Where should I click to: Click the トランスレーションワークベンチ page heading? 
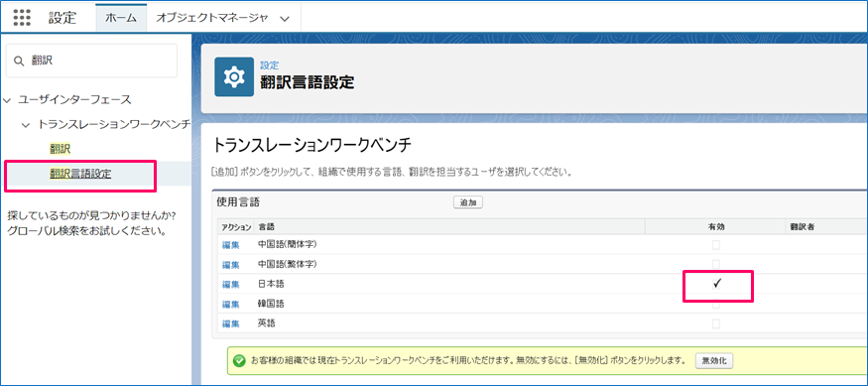tap(312, 145)
